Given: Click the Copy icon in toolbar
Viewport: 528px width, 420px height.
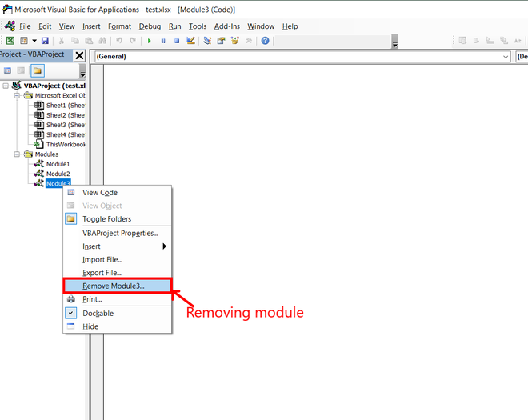Looking at the screenshot, I should click(75, 41).
